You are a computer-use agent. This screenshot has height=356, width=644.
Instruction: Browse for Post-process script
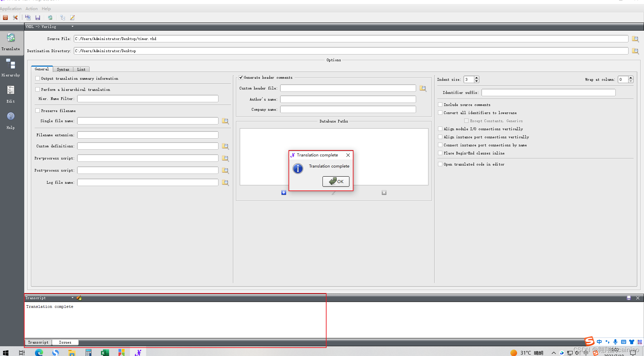pos(225,171)
